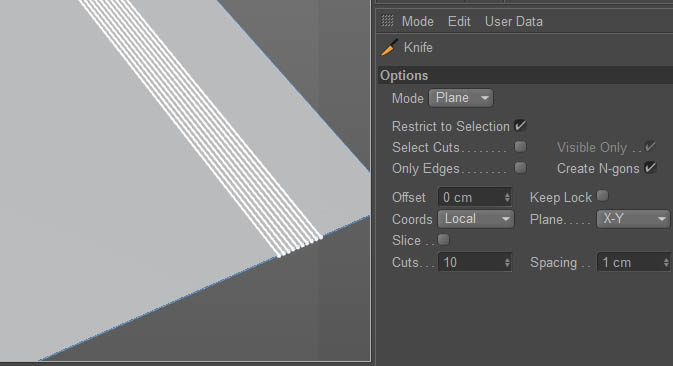The image size is (673, 366).
Task: Click the Offset value field
Action: 475,197
